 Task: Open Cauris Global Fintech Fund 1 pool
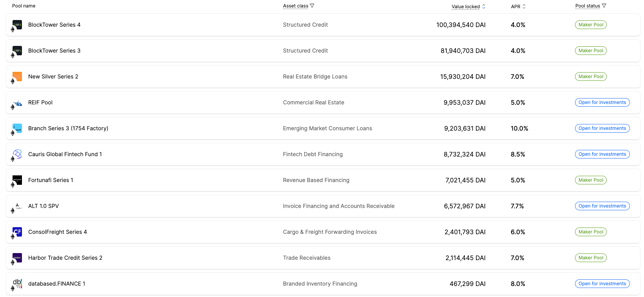point(65,154)
